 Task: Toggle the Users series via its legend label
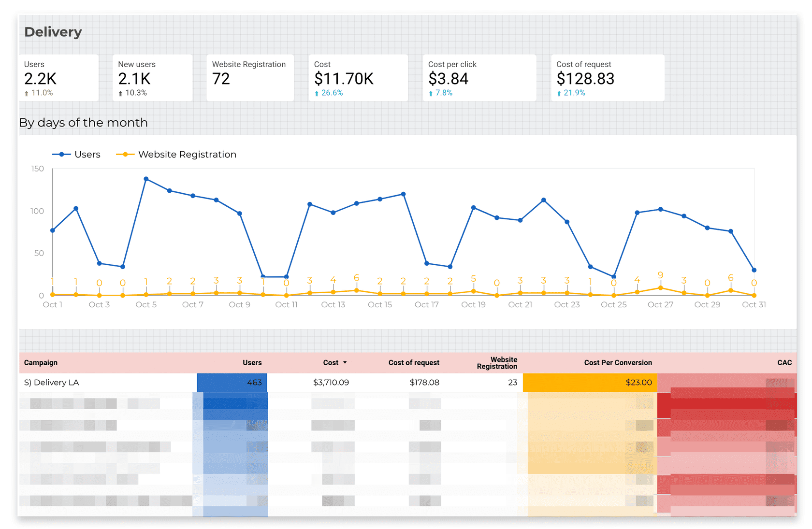click(87, 155)
